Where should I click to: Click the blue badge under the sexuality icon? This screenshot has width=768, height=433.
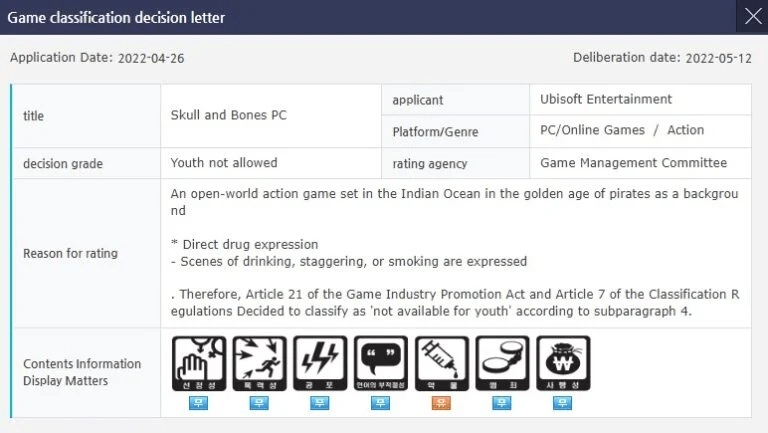point(199,404)
